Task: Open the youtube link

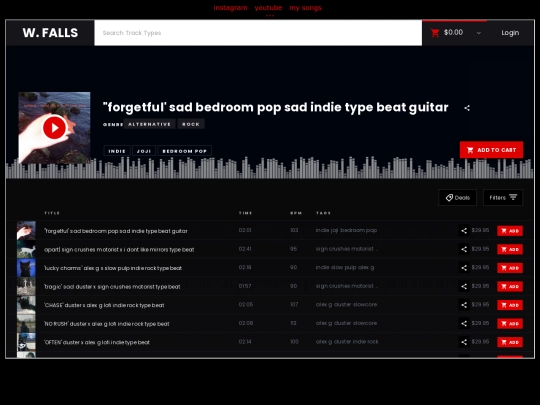Action: coord(268,8)
